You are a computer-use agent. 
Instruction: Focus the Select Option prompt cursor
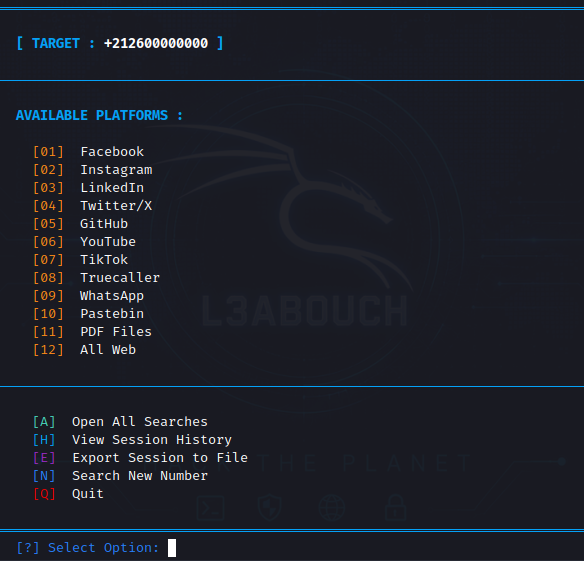(172, 548)
